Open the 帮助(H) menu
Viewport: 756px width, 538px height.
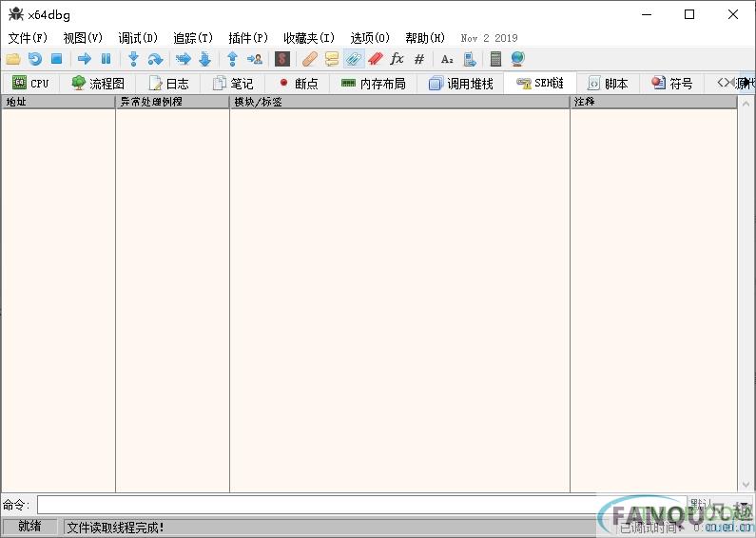point(424,38)
